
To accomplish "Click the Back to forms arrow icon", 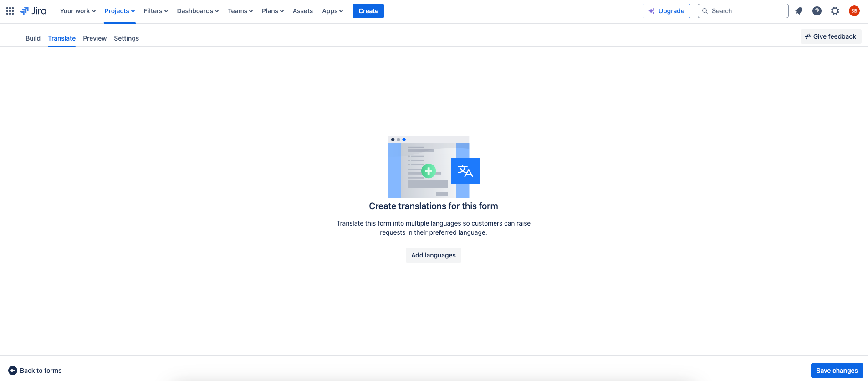I will (x=13, y=371).
